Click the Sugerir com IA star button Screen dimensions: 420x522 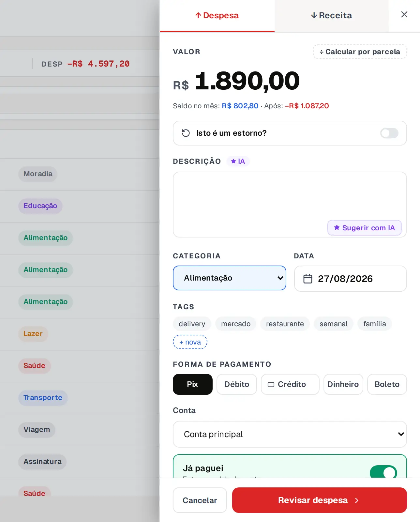[x=365, y=228]
